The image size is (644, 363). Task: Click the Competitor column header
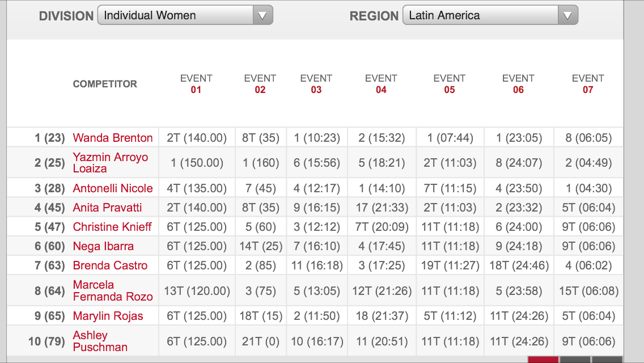pos(105,84)
